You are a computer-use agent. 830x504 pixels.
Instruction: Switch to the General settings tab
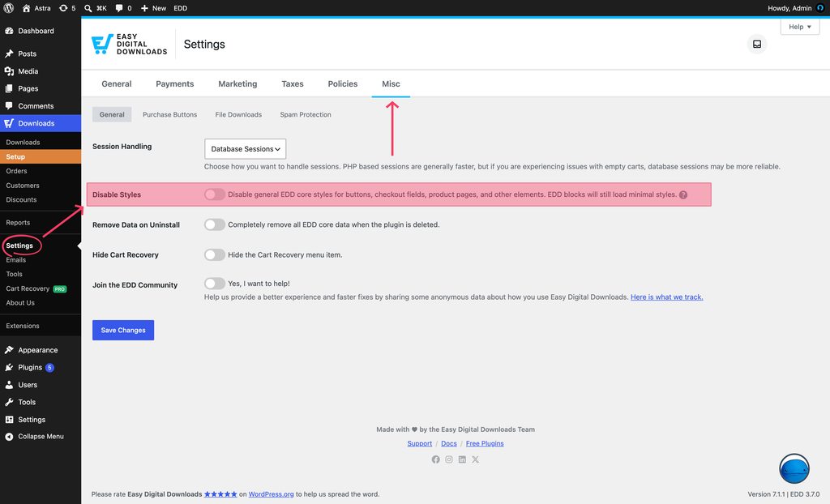[117, 83]
